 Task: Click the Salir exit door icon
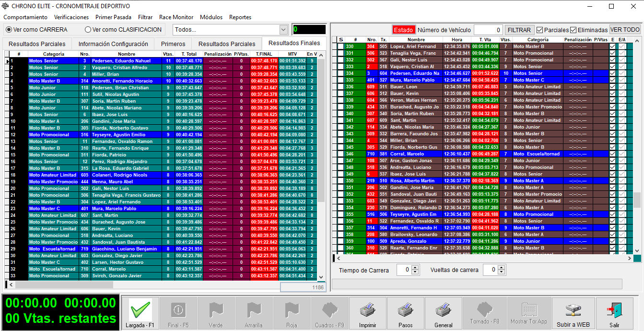614,310
